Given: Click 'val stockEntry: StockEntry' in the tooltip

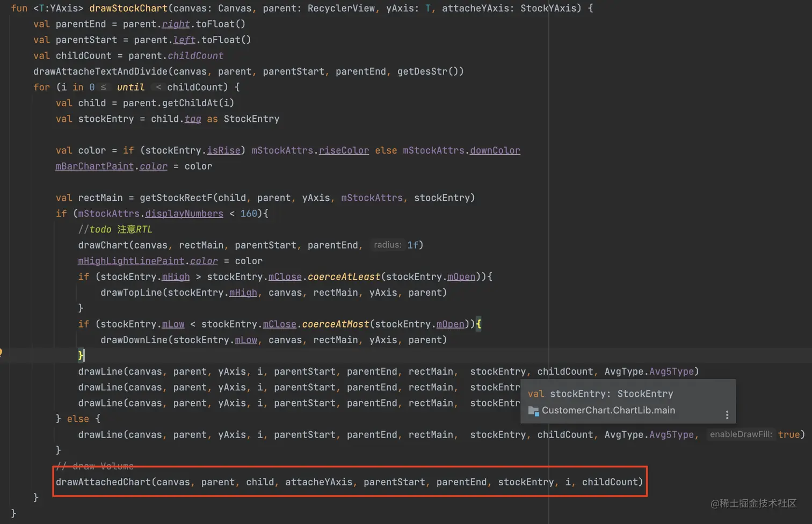Looking at the screenshot, I should [x=600, y=394].
